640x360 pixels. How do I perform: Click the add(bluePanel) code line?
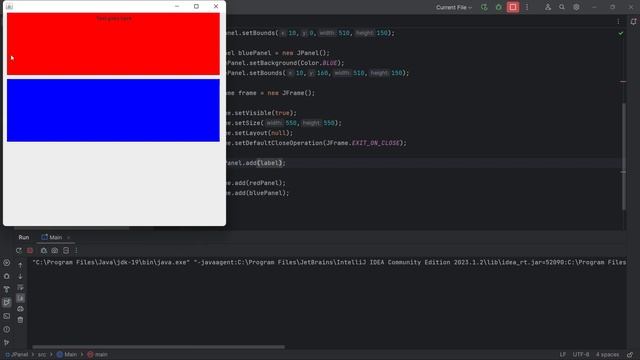click(257, 193)
